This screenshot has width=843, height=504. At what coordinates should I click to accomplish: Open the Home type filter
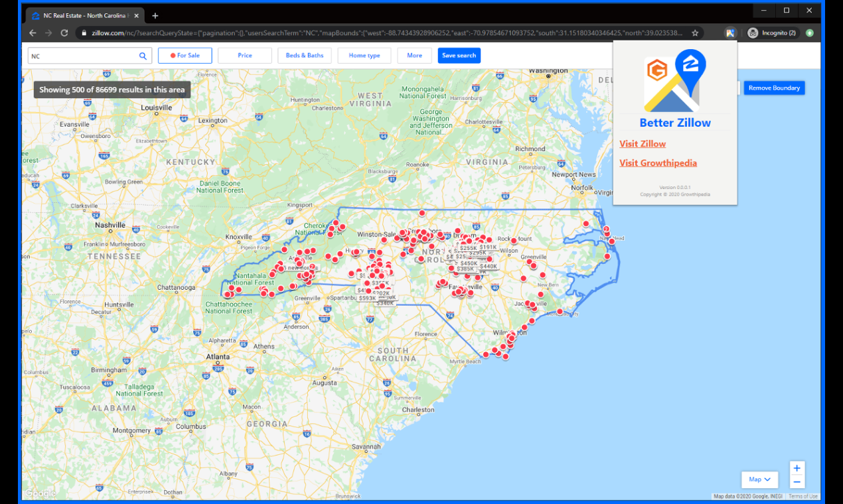point(364,56)
